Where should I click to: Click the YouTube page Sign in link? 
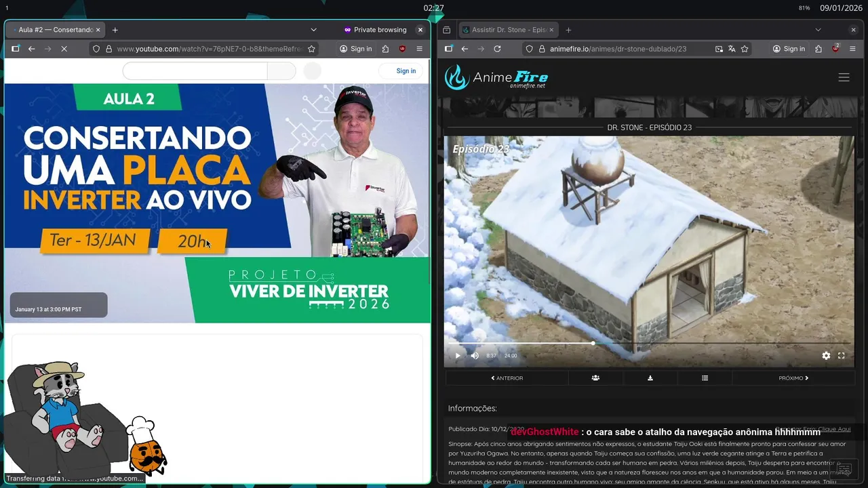406,70
